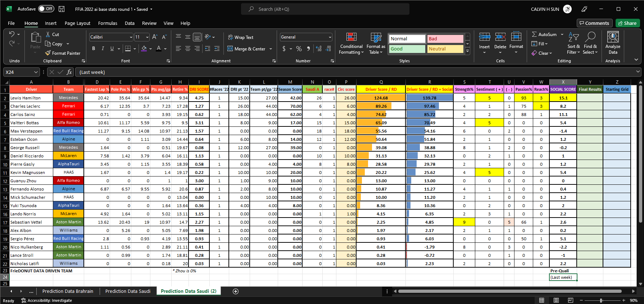This screenshot has width=644, height=304.
Task: Click Merge & Center
Action: [x=246, y=49]
